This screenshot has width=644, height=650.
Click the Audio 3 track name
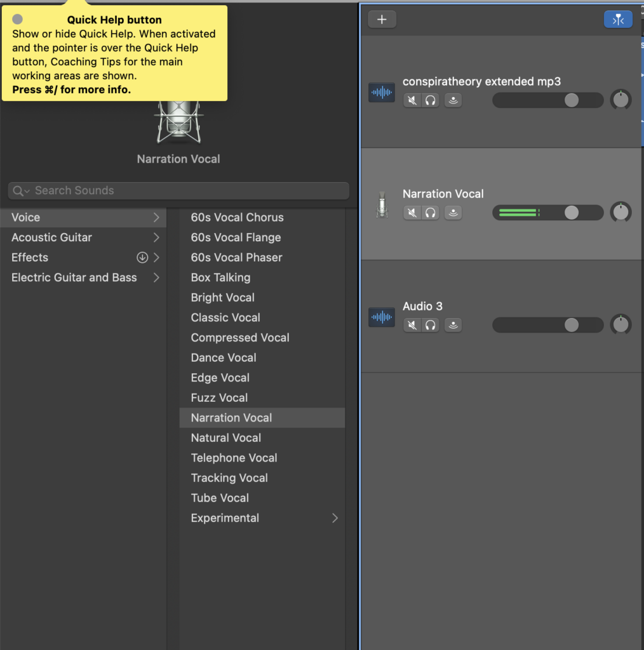[422, 306]
